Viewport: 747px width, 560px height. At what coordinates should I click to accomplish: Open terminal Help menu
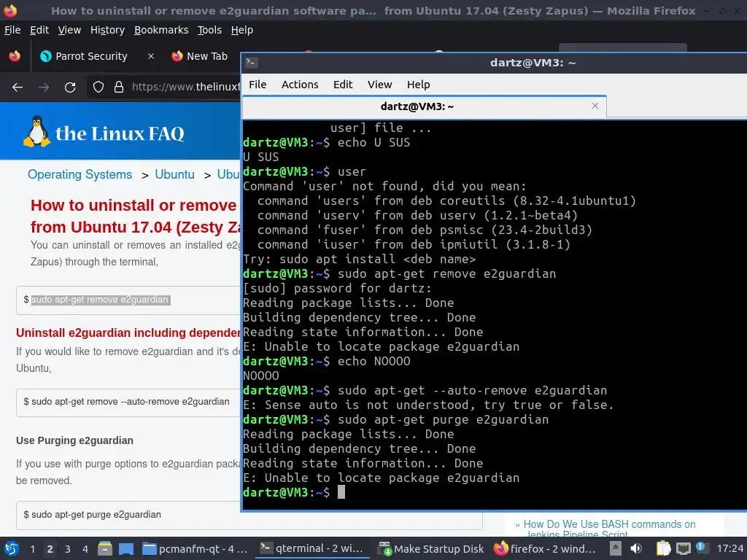tap(418, 85)
